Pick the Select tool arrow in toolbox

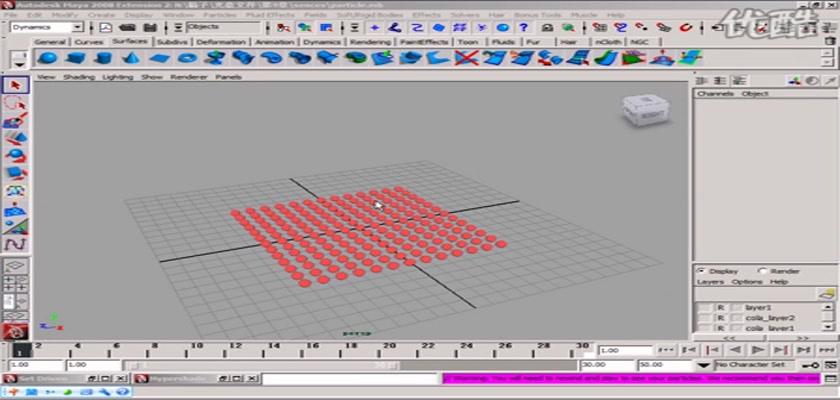15,85
